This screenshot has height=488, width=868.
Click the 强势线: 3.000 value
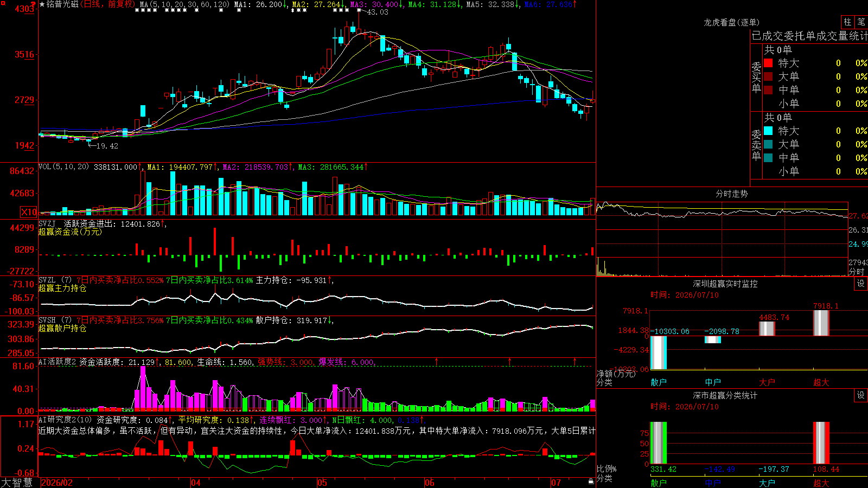pyautogui.click(x=286, y=362)
